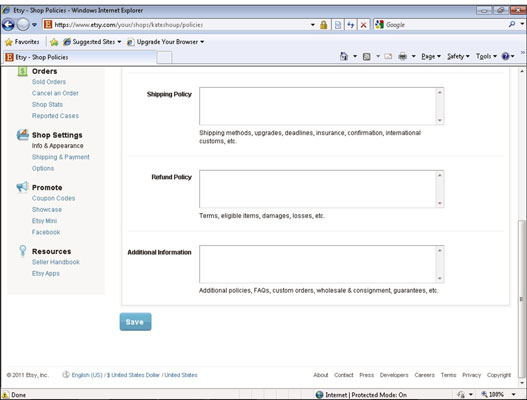Click the Refresh arrows icon
527x400 pixels.
[x=351, y=25]
